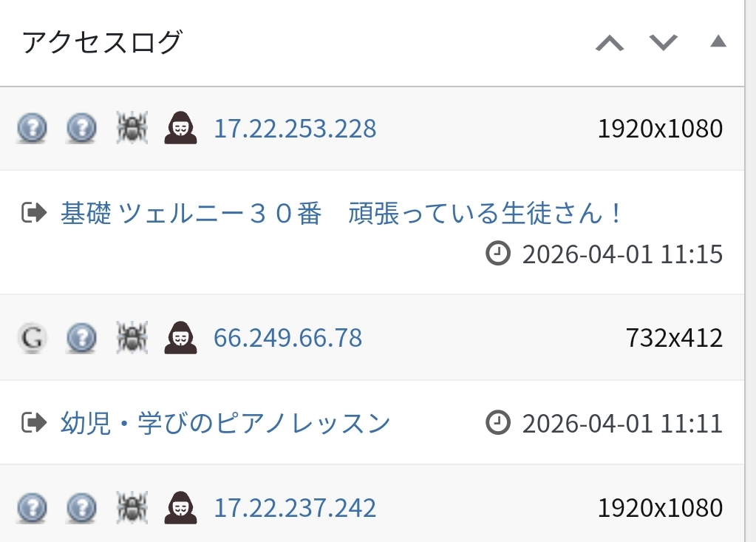756x542 pixels.
Task: Open the 幼児・学びのピアノレッスン page link
Action: click(225, 424)
